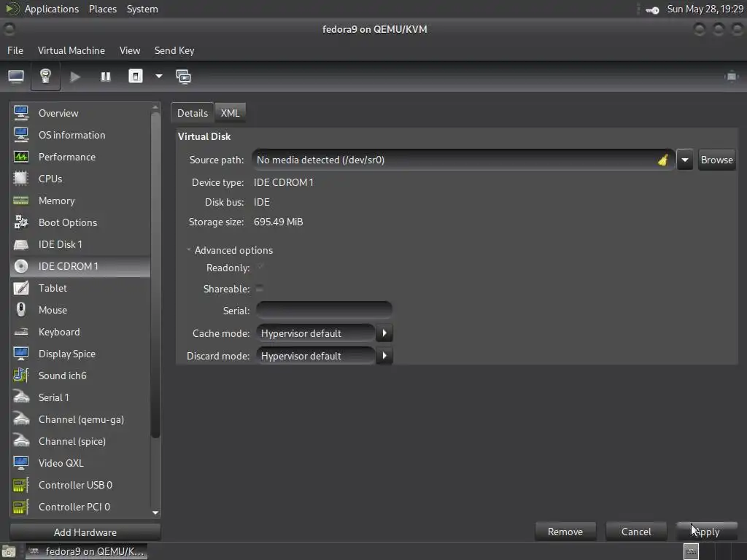The height and width of the screenshot is (560, 747).
Task: Select Channel (qemu-ga) entry
Action: [x=80, y=419]
